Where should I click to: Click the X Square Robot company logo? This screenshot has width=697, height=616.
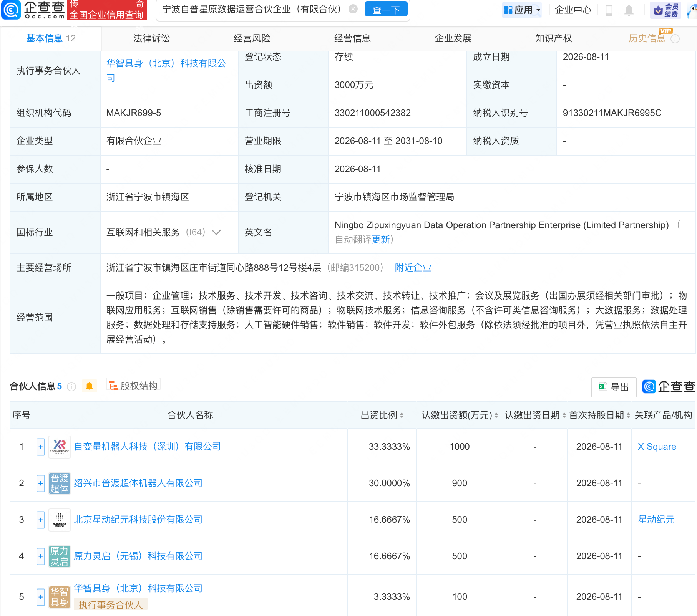[x=60, y=447]
